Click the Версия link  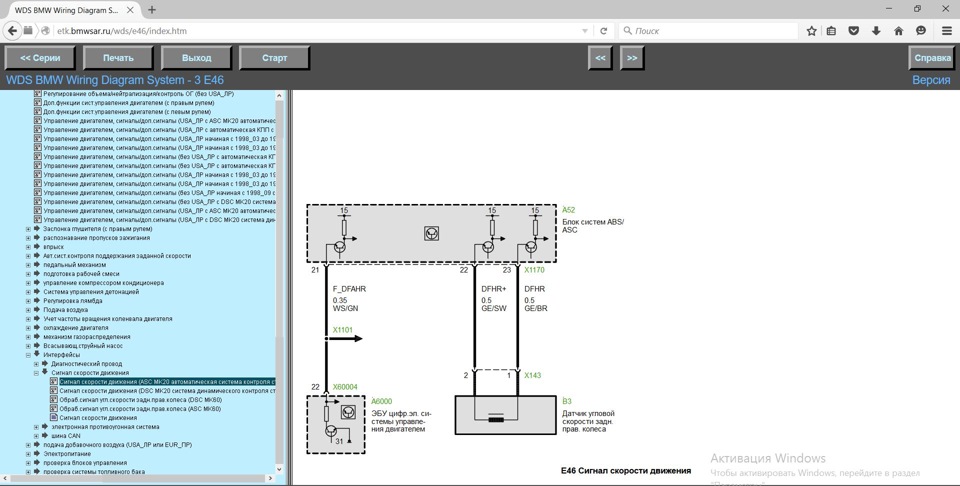pos(931,80)
